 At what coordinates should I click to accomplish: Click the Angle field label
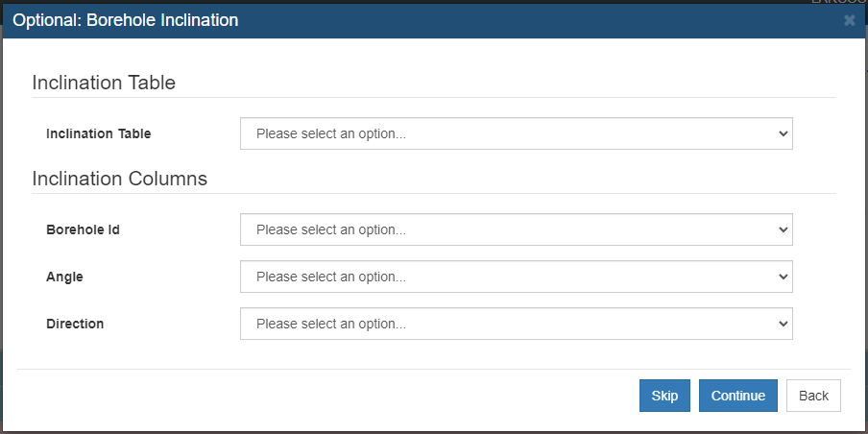(64, 277)
